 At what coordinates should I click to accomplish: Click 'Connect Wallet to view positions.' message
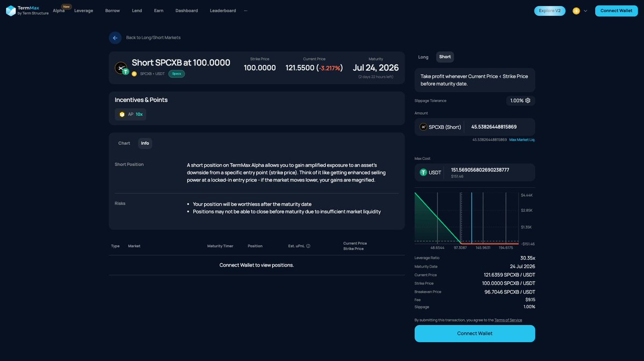tap(256, 266)
